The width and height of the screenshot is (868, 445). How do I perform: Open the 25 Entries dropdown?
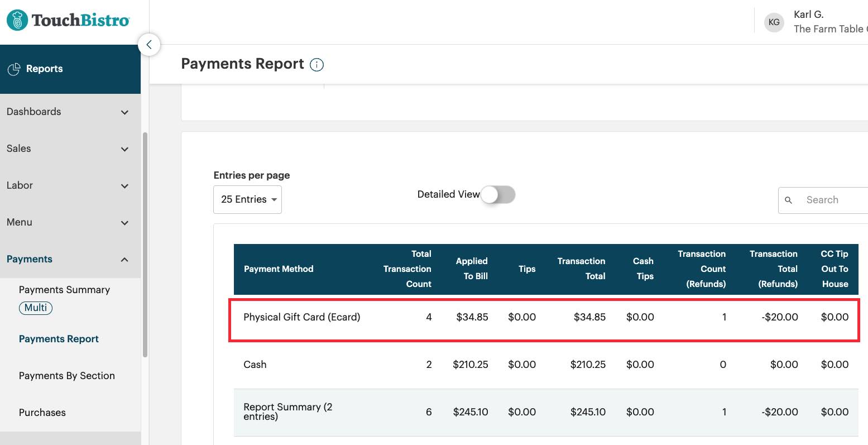pyautogui.click(x=247, y=199)
